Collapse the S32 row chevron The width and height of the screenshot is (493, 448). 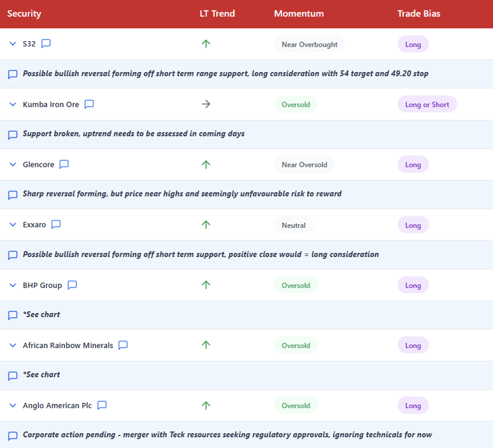[x=13, y=44]
